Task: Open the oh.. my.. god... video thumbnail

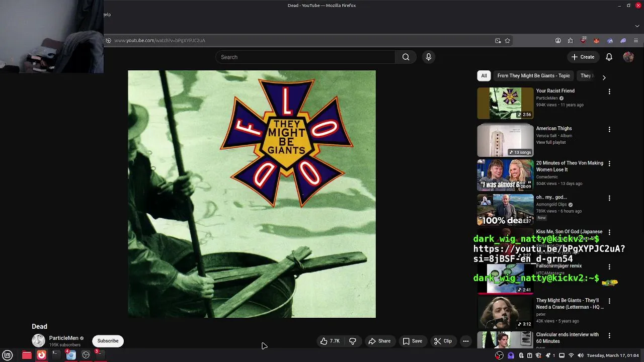Action: pyautogui.click(x=505, y=210)
